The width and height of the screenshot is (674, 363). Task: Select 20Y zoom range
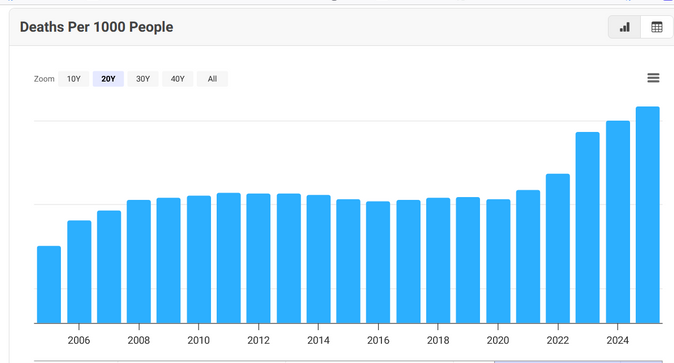[108, 79]
